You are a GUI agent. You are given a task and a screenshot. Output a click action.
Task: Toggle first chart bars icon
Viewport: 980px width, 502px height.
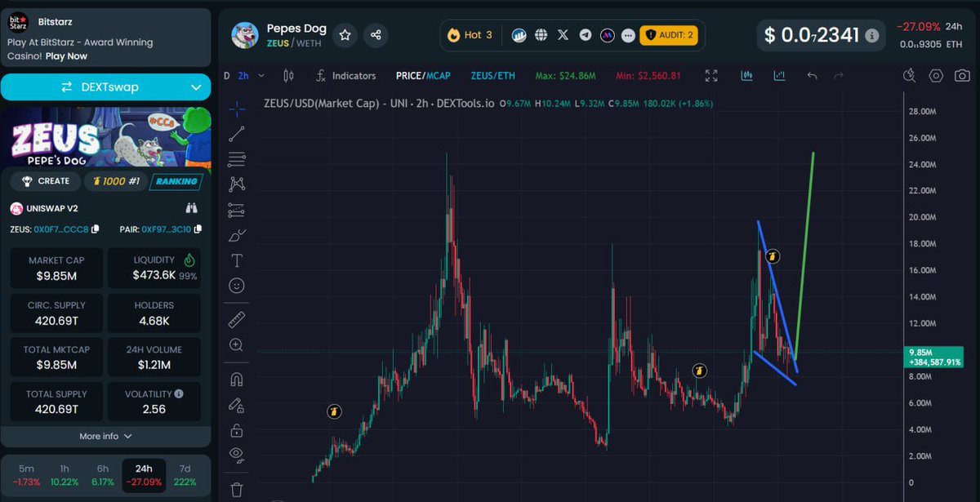point(746,76)
